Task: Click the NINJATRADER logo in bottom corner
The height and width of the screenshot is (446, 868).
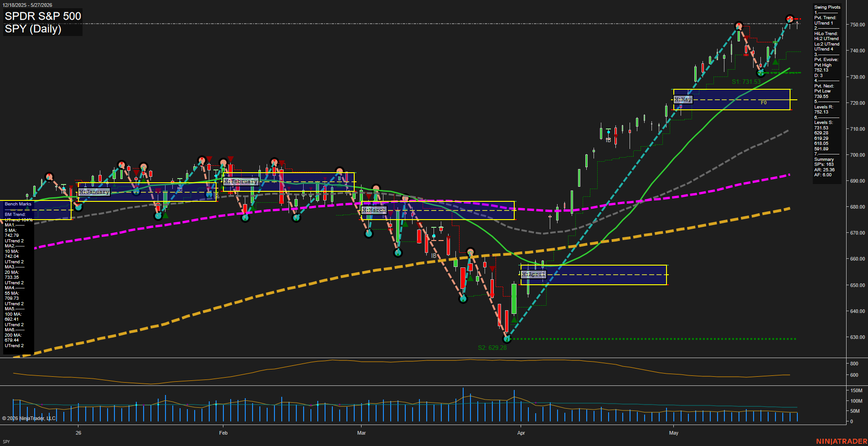Action: 841,441
